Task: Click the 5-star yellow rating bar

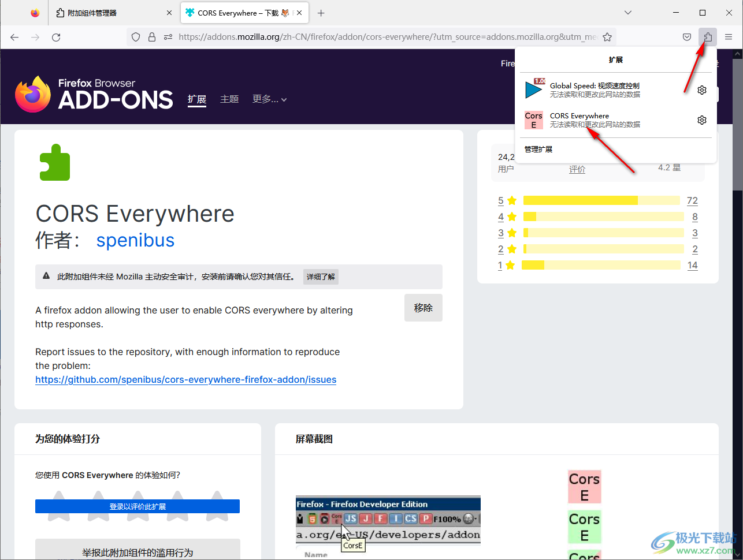Action: [601, 200]
